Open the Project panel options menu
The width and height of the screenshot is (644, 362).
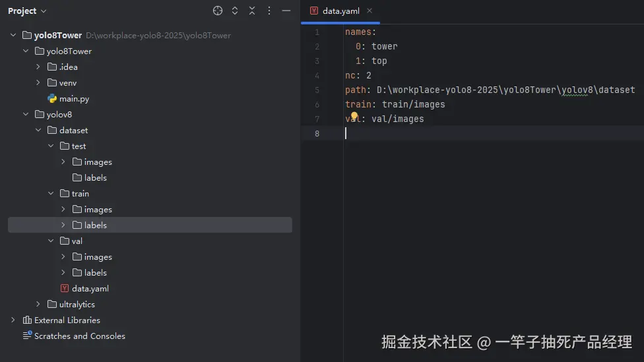(x=269, y=11)
